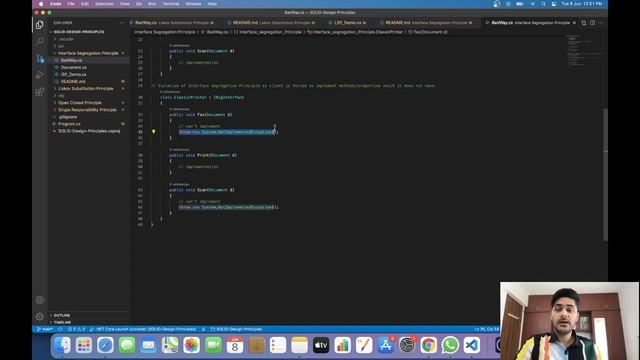The image size is (640, 360).
Task: Open the Terminal menu
Action: pyautogui.click(x=171, y=4)
